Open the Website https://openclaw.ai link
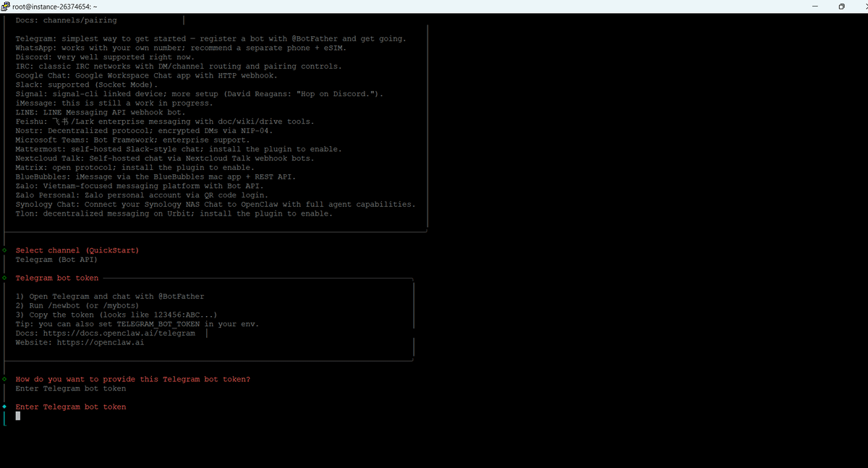Image resolution: width=868 pixels, height=468 pixels. pyautogui.click(x=100, y=343)
